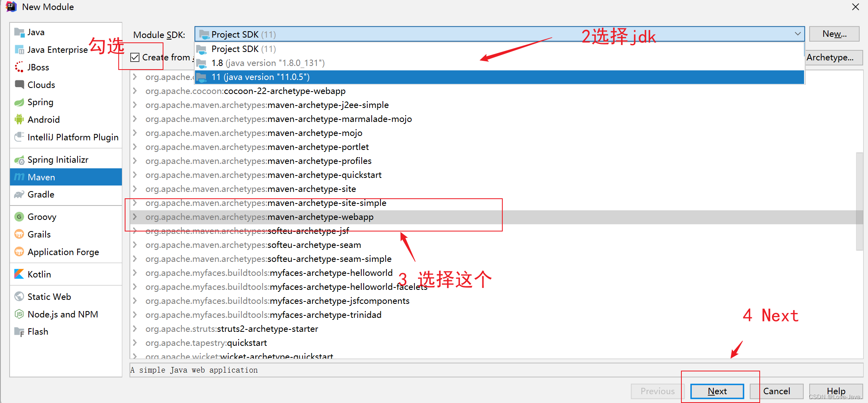Click the Spring leaf icon
This screenshot has height=403, width=868.
[x=19, y=102]
